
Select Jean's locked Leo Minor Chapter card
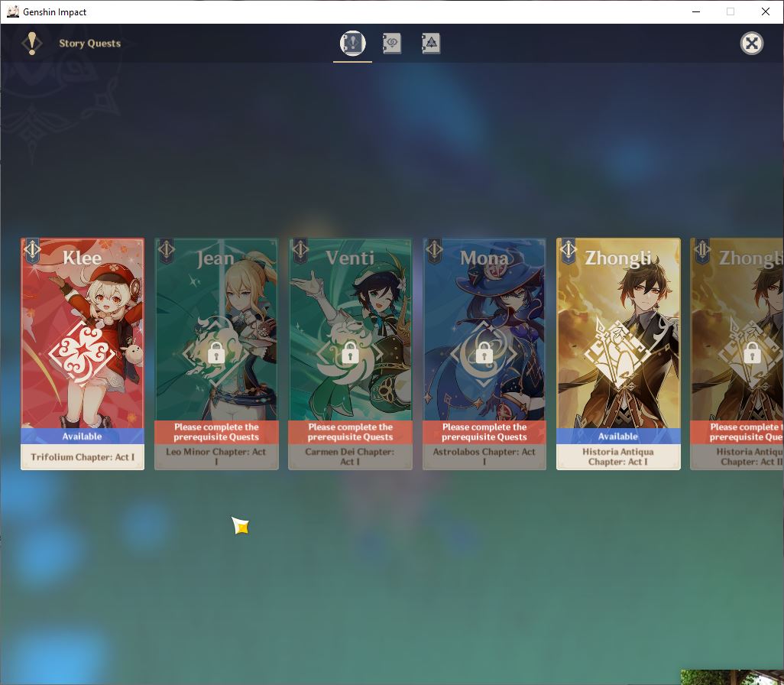[216, 354]
